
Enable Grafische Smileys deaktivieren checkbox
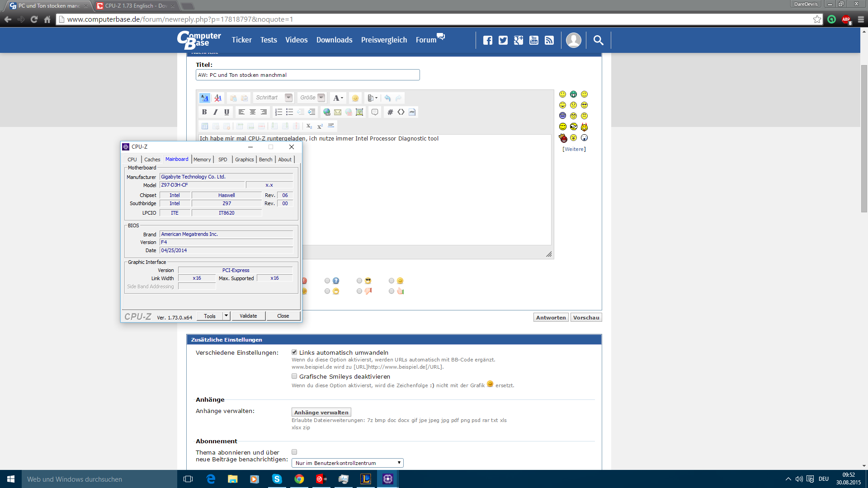[x=294, y=376]
